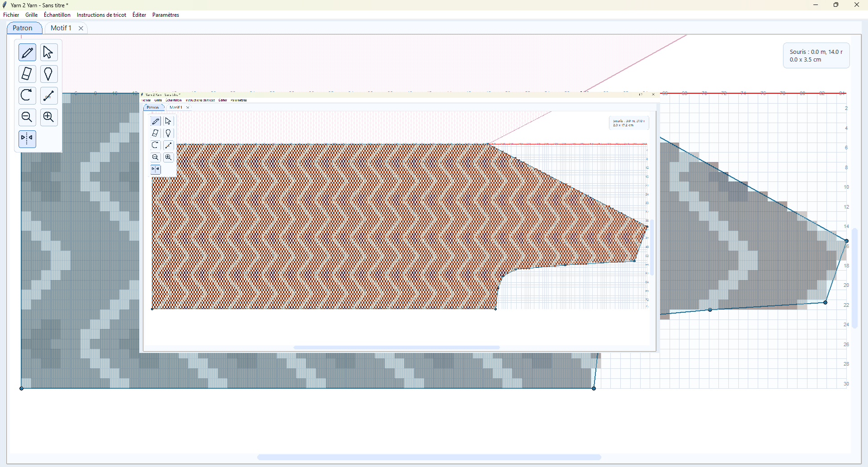Close the Motif 1 tab
The width and height of the screenshot is (868, 467).
(81, 28)
